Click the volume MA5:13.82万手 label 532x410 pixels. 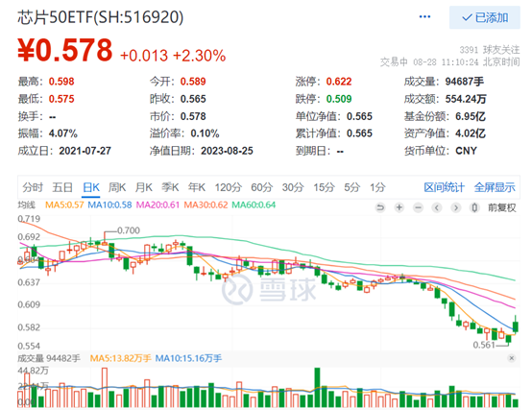120,358
